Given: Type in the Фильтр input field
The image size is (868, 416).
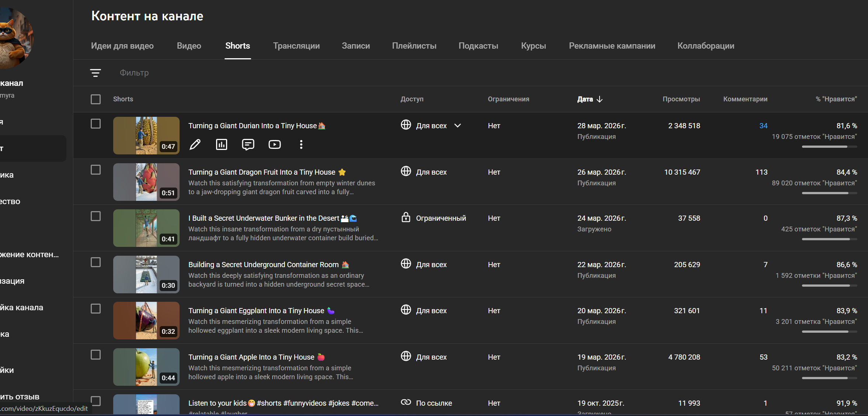Looking at the screenshot, I should (x=221, y=73).
